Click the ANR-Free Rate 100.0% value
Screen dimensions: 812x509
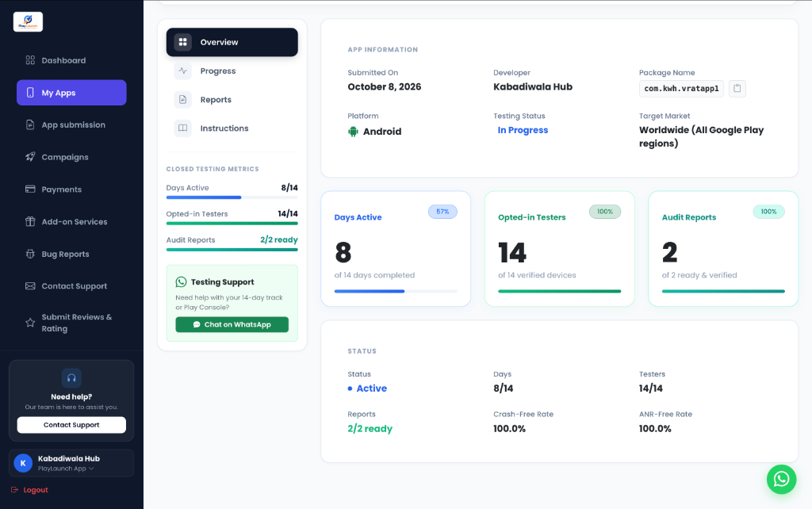click(x=655, y=429)
